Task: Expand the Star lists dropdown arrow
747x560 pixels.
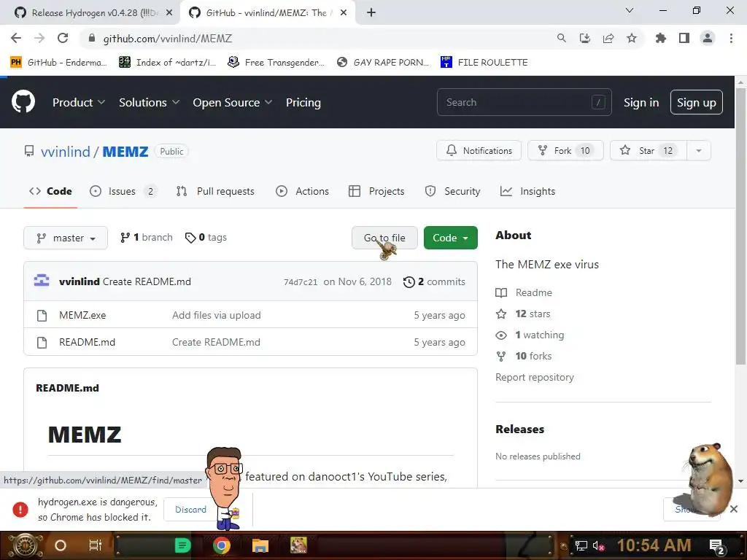Action: pyautogui.click(x=698, y=151)
